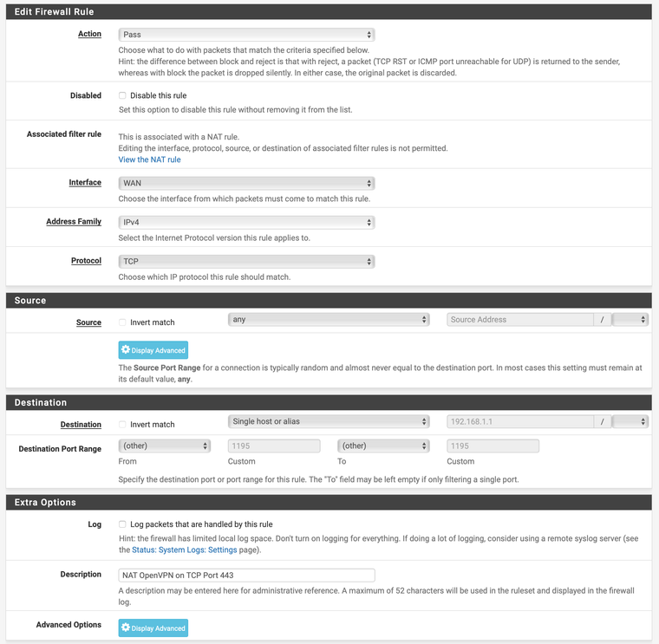Toggle Destination Invert match checkbox

click(122, 425)
